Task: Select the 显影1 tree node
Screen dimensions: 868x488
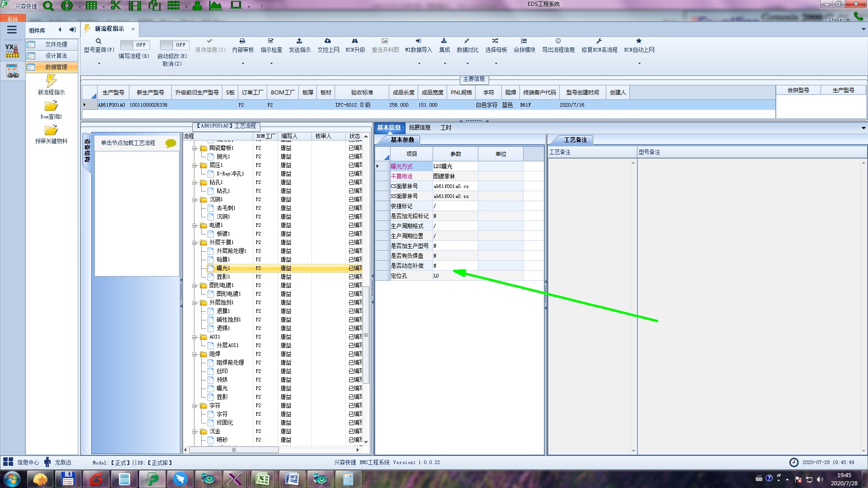Action: (x=223, y=277)
